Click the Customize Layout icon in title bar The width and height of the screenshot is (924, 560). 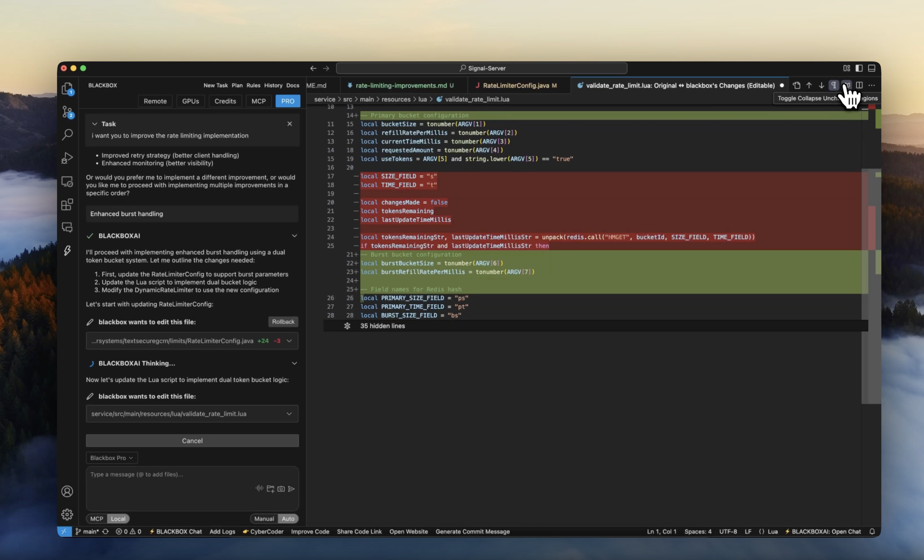click(x=846, y=68)
